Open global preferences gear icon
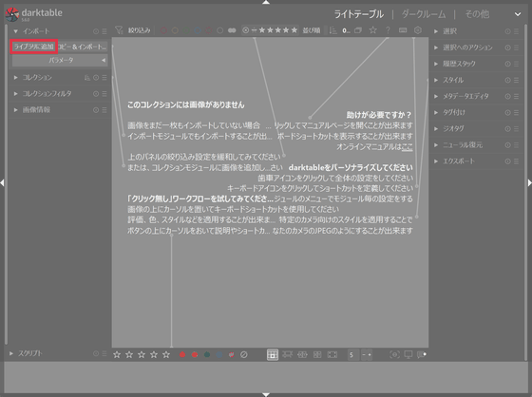Screen dimensions: 532x397 tap(418, 30)
